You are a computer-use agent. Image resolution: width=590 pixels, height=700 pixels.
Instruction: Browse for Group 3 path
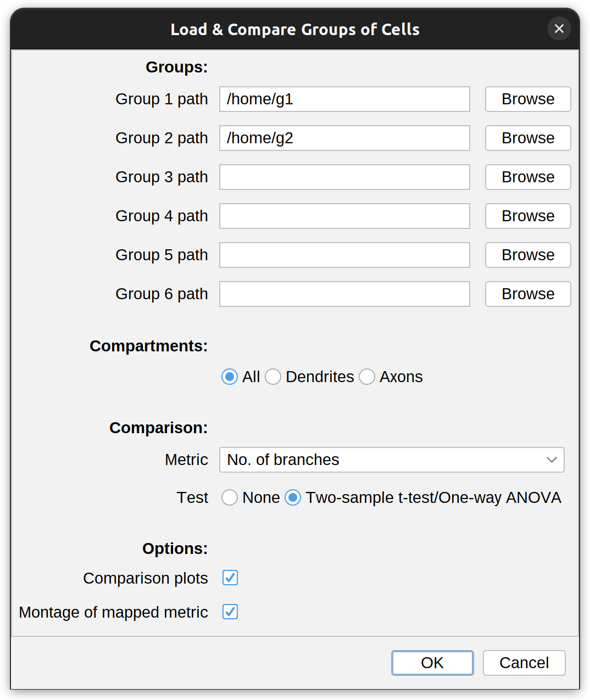click(528, 177)
